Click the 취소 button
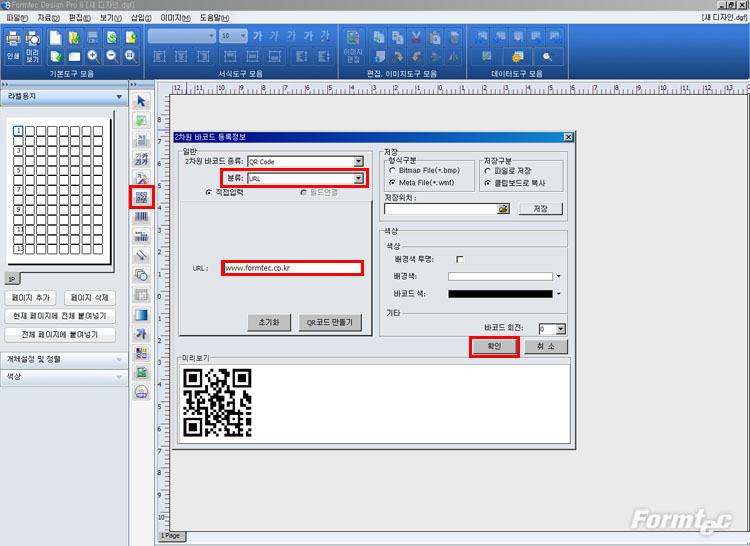 click(546, 346)
